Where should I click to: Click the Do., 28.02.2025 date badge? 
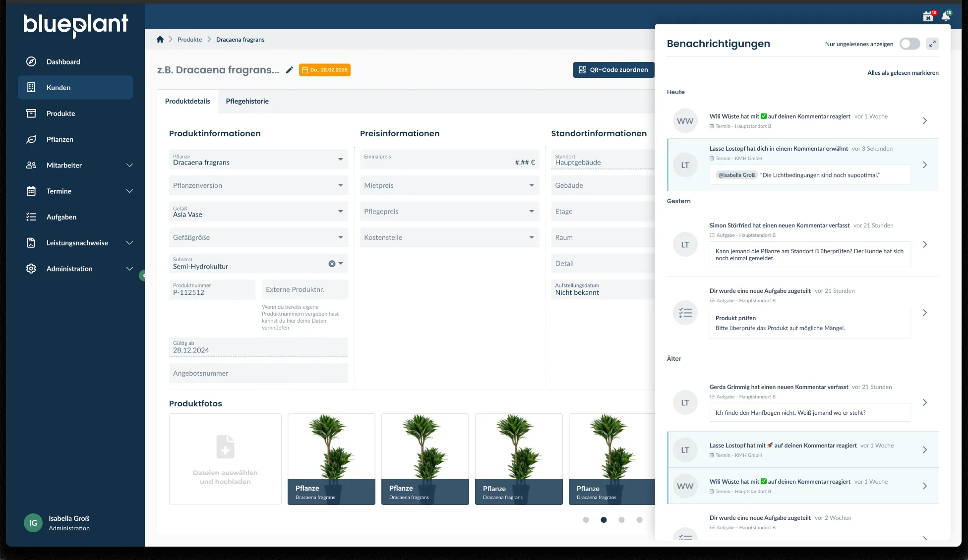click(x=325, y=70)
